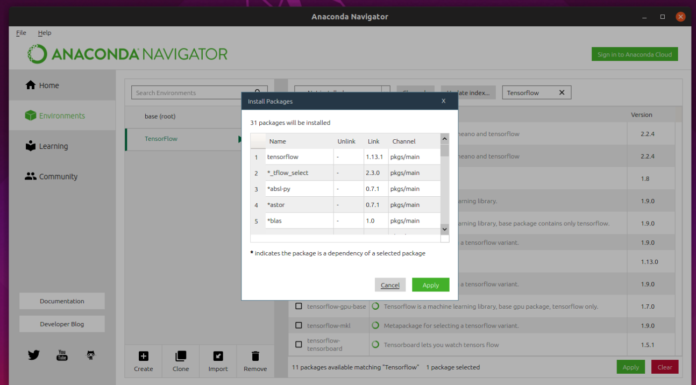Screen dimensions: 696x385
Task: Click the tensorflow-gpu-base package name
Action: [336, 306]
